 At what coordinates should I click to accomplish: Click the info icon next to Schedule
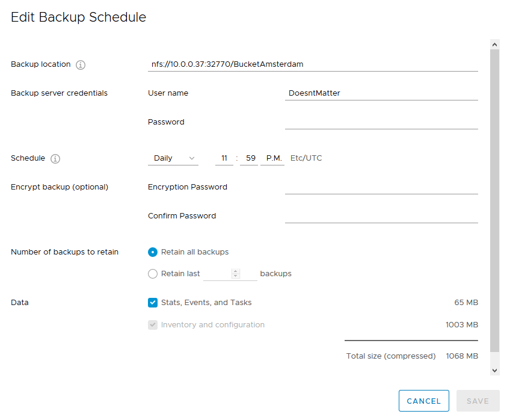55,159
